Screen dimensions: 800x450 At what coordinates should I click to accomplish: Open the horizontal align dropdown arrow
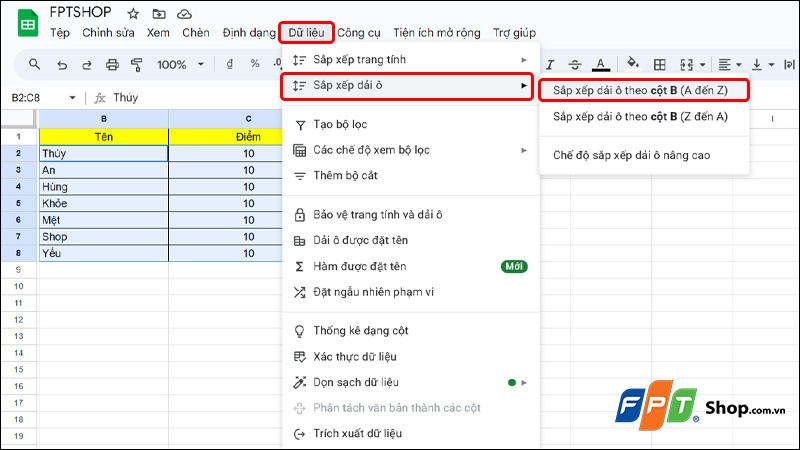739,65
